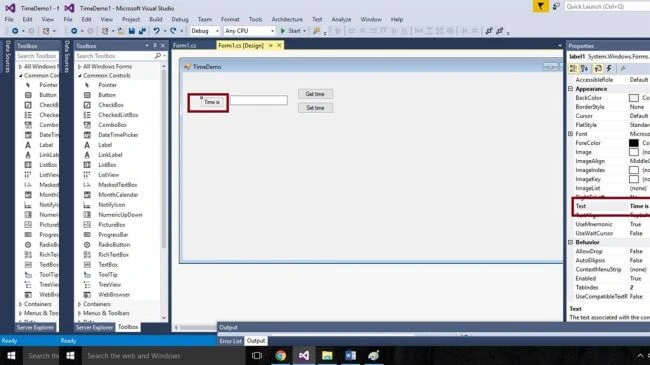Image resolution: width=650 pixels, height=365 pixels.
Task: Select the AllowDrop property row
Action: click(609, 251)
